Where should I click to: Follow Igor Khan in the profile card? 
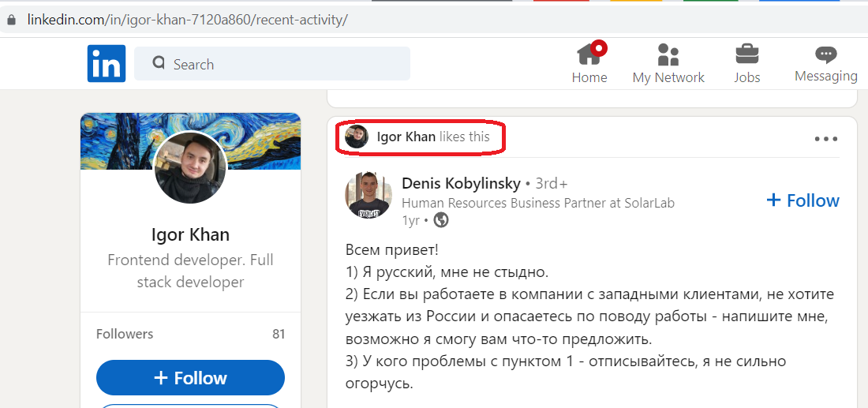tap(190, 377)
